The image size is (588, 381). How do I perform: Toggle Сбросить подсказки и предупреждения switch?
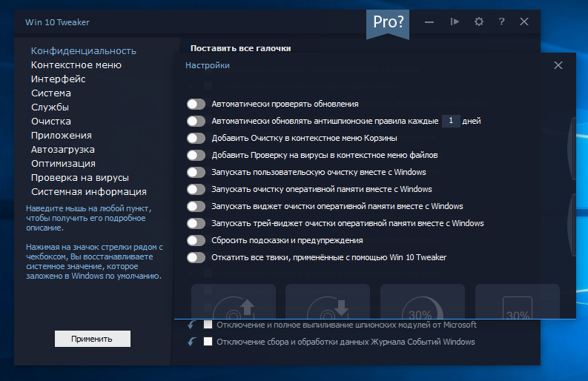tap(196, 241)
